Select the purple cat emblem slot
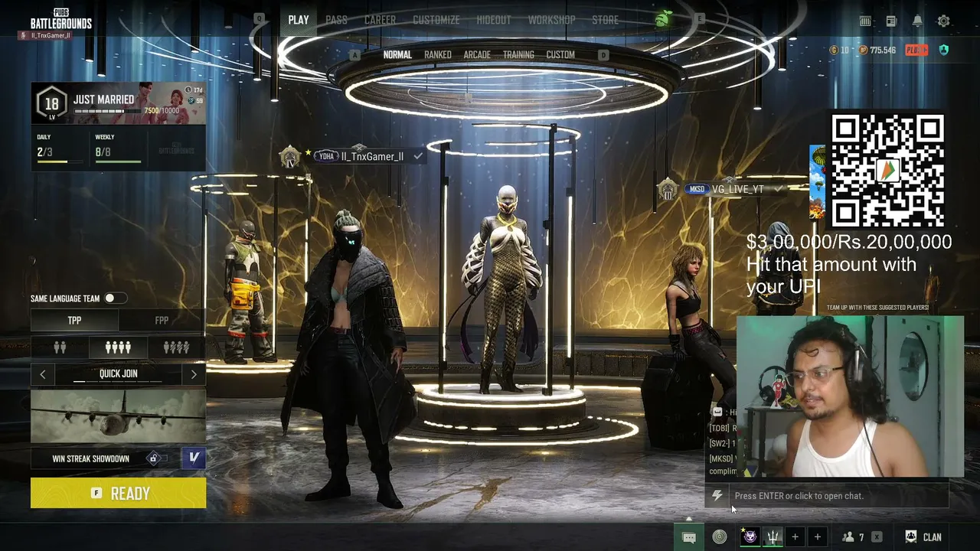 750,537
